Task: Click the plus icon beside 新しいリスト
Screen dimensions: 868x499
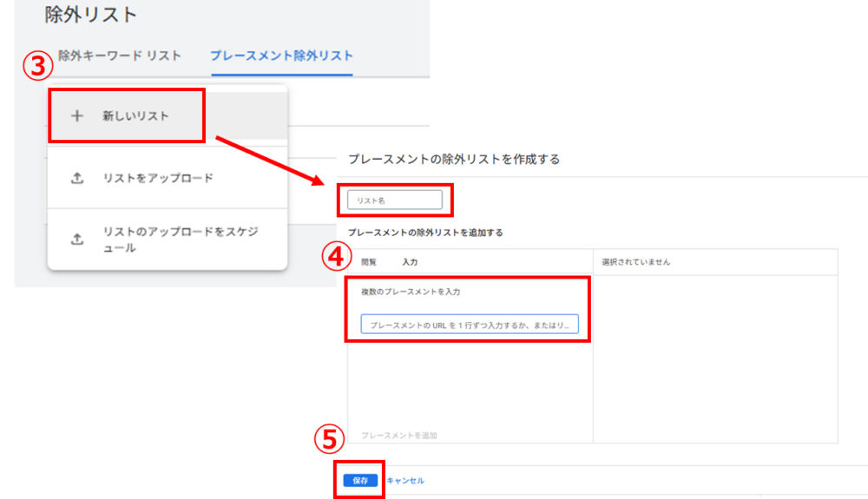Action: coord(76,115)
